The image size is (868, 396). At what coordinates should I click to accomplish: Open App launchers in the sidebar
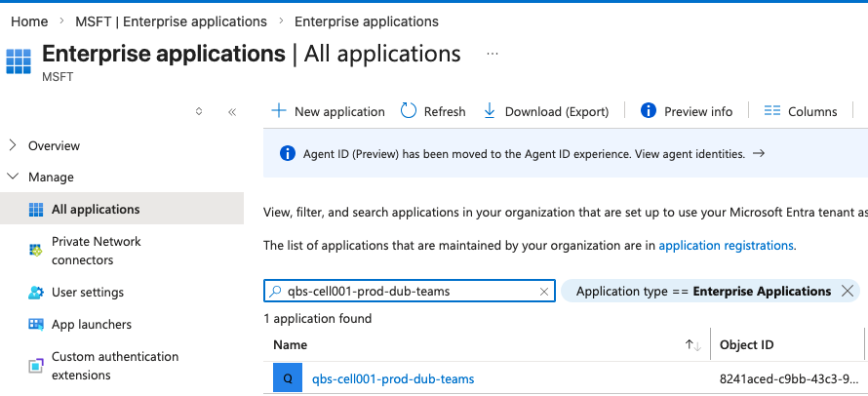(x=92, y=324)
